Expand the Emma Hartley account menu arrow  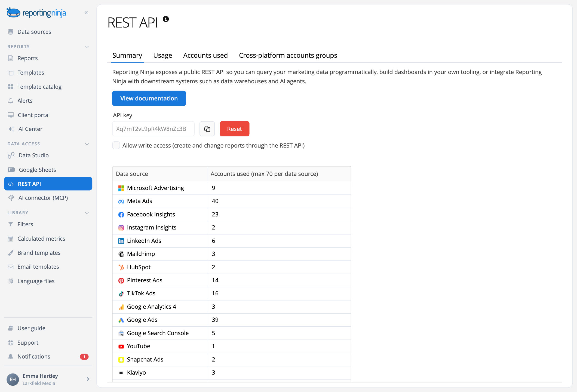click(88, 379)
